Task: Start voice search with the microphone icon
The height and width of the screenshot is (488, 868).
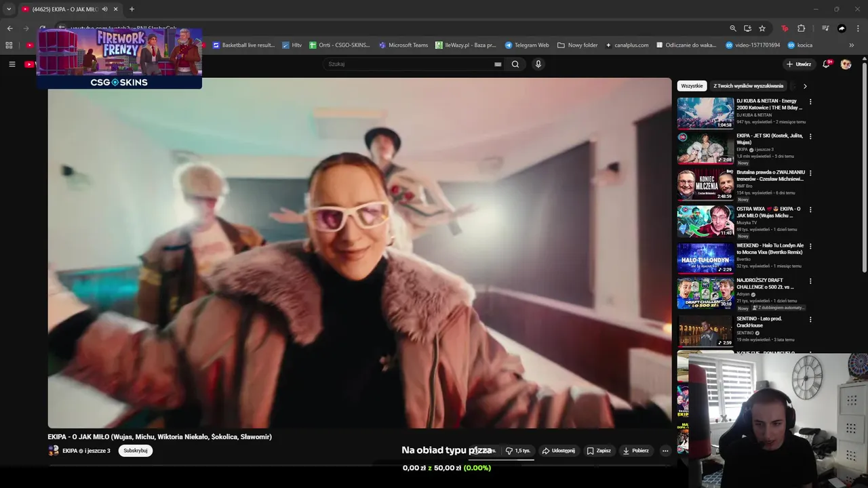Action: [x=538, y=64]
